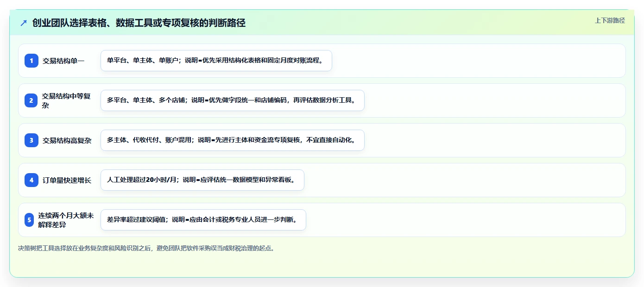644x287 pixels.
Task: Click step number 4 badge for 订单量快速增长
Action: [32, 180]
